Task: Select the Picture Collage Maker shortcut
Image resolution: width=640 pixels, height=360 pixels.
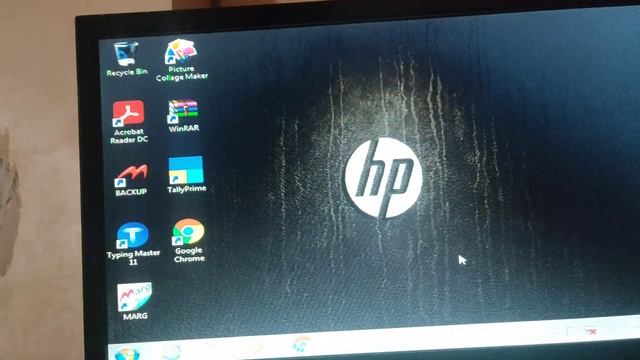Action: point(181,60)
